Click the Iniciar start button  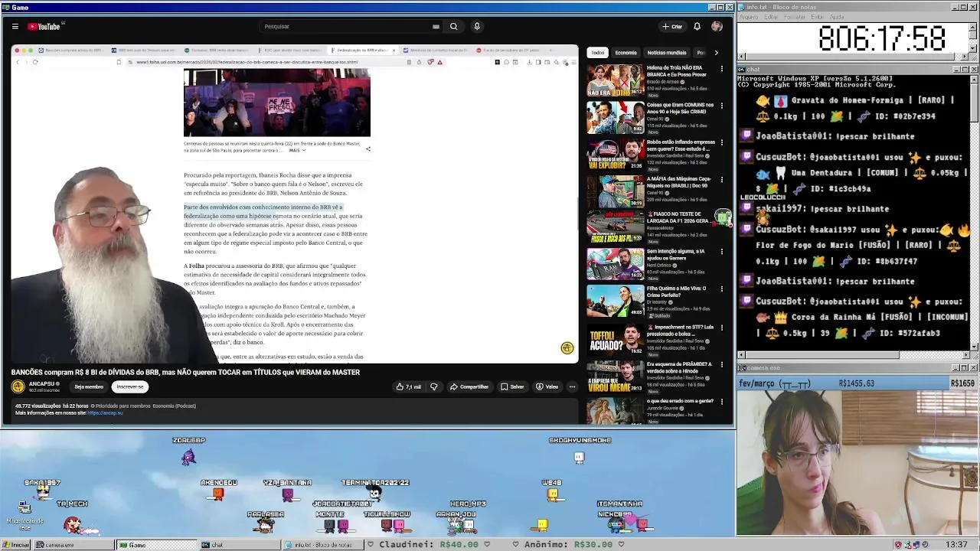point(16,545)
